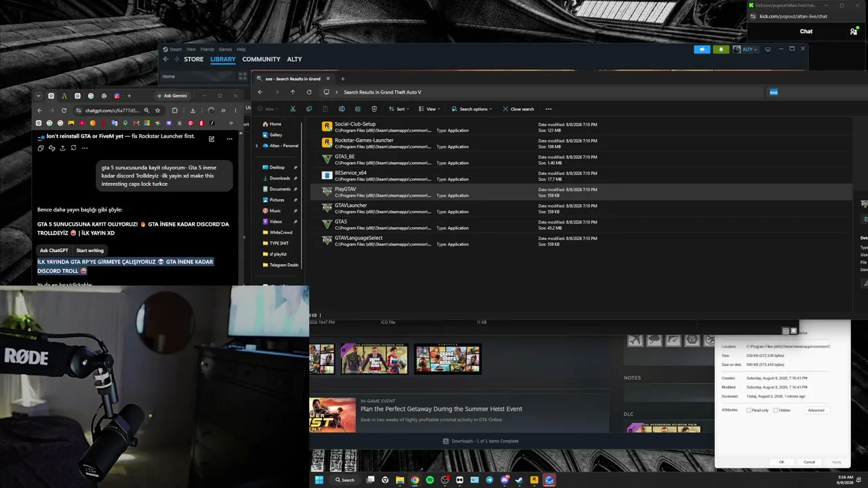Open Chrome downloads icon
This screenshot has width=868, height=488.
pos(193,110)
